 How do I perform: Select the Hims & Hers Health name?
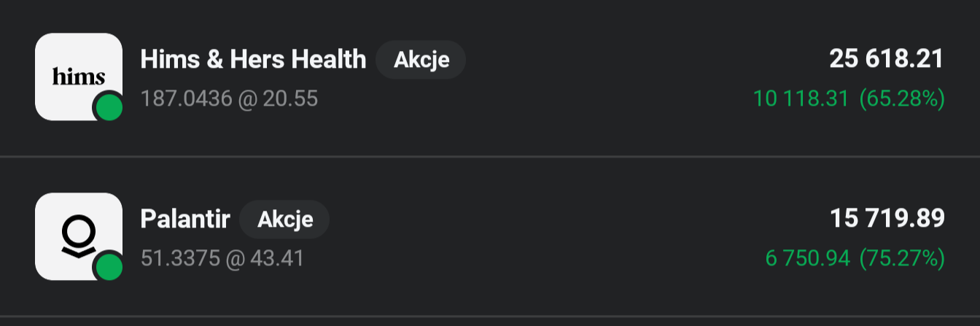coord(253,59)
